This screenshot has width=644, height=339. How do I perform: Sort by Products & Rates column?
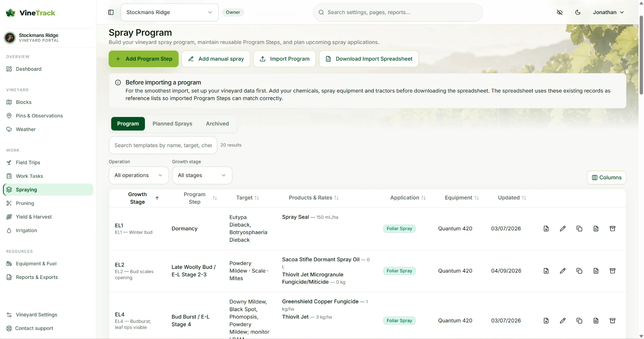[314, 198]
